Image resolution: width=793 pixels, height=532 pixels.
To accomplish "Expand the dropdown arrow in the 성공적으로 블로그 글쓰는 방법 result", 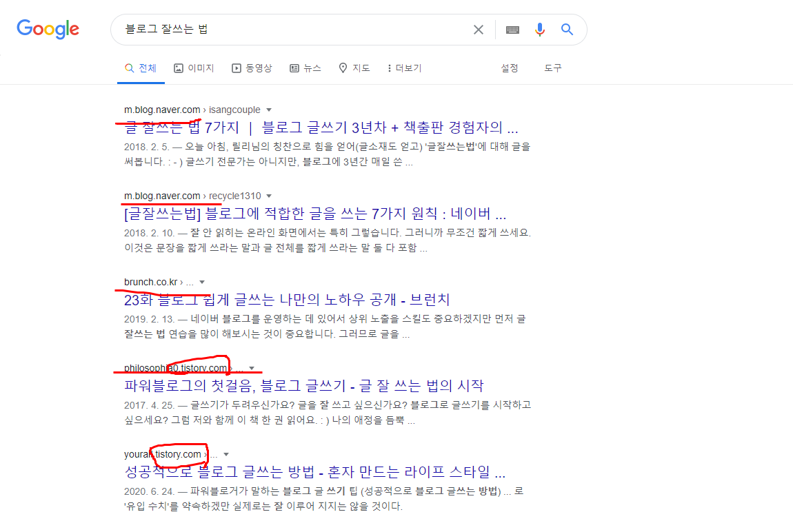I will click(226, 455).
